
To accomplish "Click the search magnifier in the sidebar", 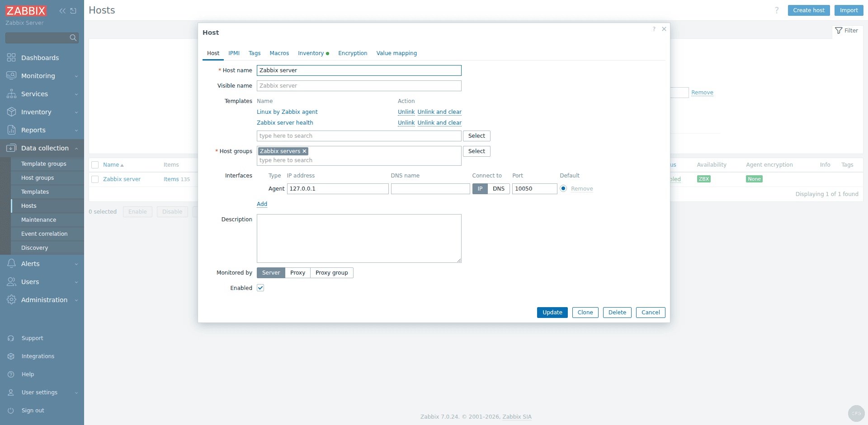I will coord(73,38).
